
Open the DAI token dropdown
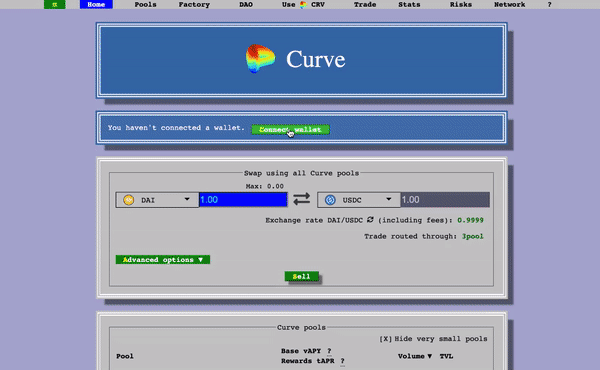157,200
